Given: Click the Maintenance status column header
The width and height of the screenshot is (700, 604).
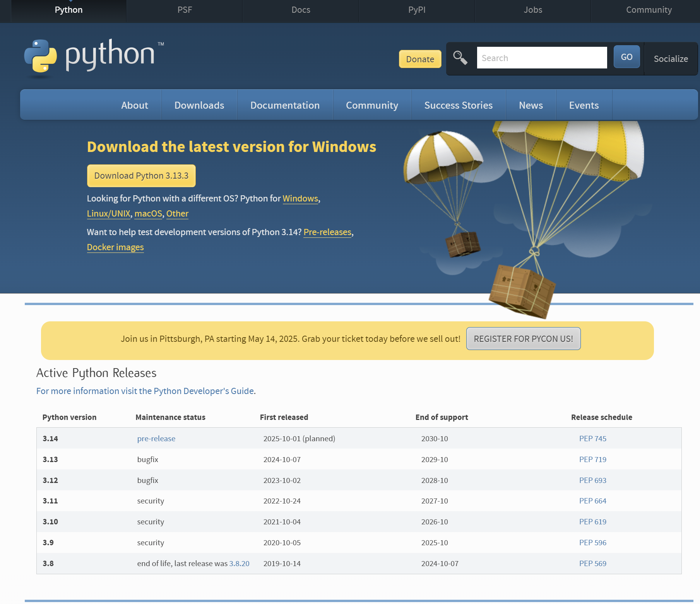Looking at the screenshot, I should coord(170,417).
